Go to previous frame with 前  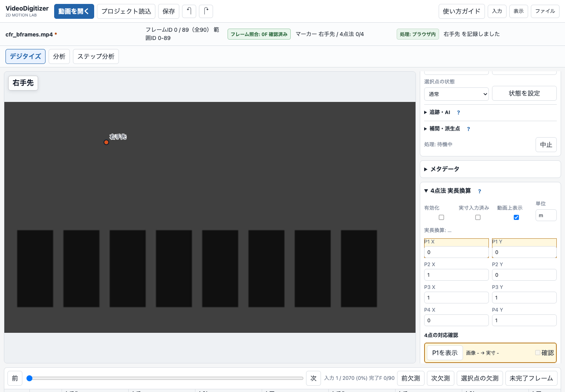15,378
